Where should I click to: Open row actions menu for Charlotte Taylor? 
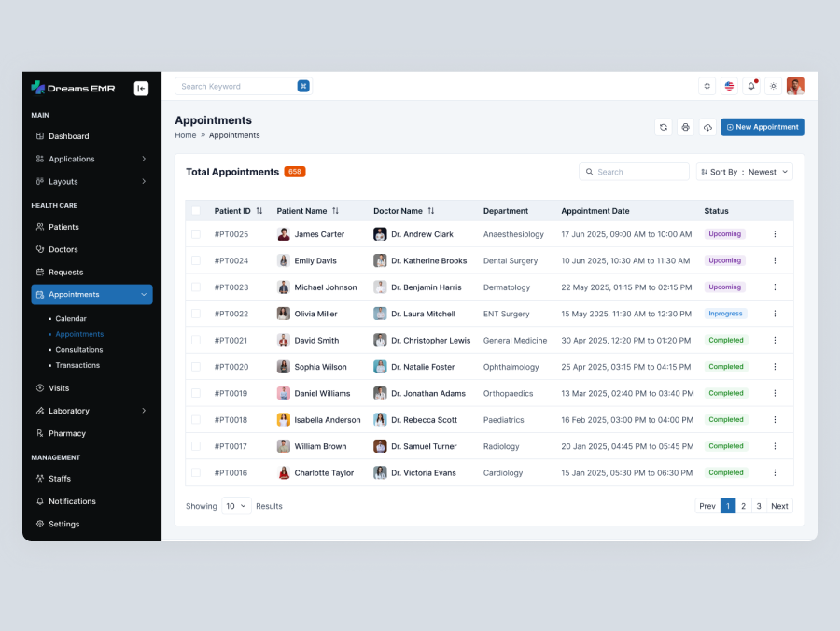click(775, 473)
